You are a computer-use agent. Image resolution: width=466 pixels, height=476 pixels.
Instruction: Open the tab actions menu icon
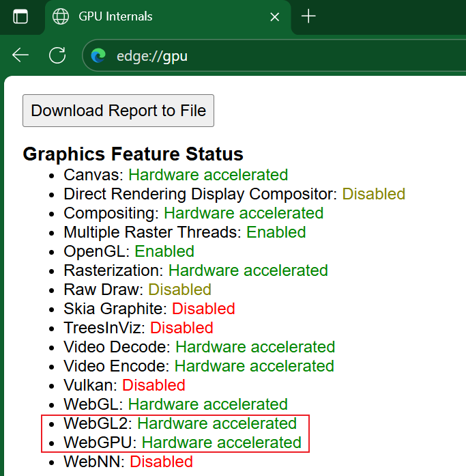tap(20, 16)
